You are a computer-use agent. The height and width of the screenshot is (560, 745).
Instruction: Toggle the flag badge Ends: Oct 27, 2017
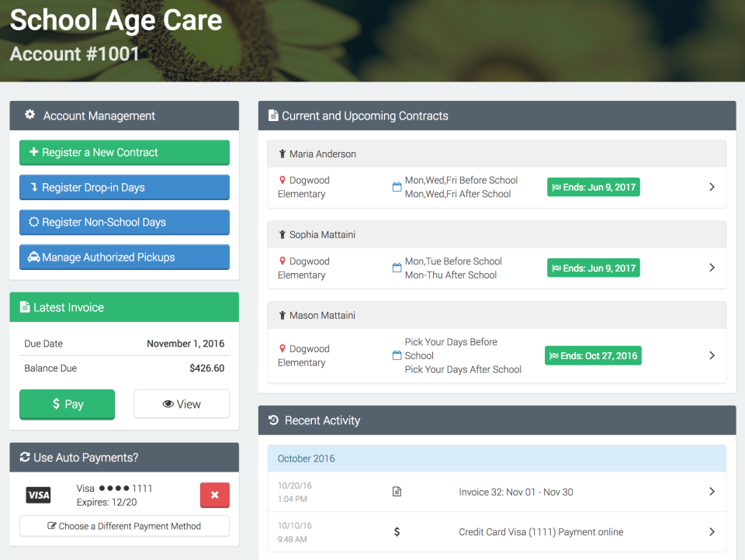[593, 355]
